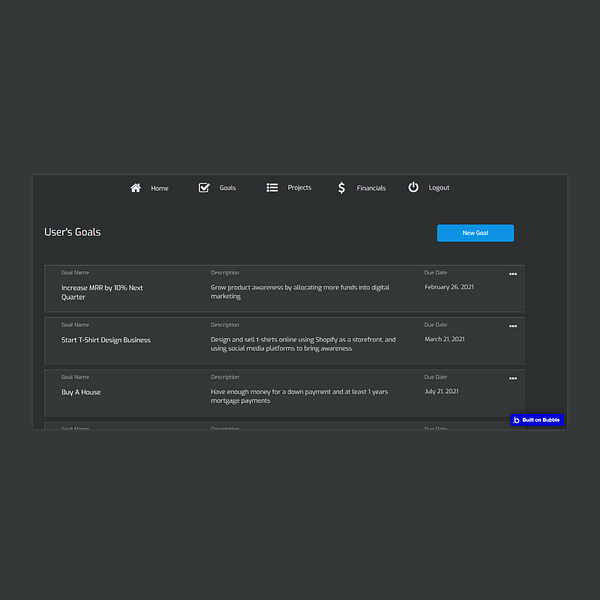Viewport: 600px width, 600px height.
Task: Go to the Goals menu label
Action: coord(228,188)
